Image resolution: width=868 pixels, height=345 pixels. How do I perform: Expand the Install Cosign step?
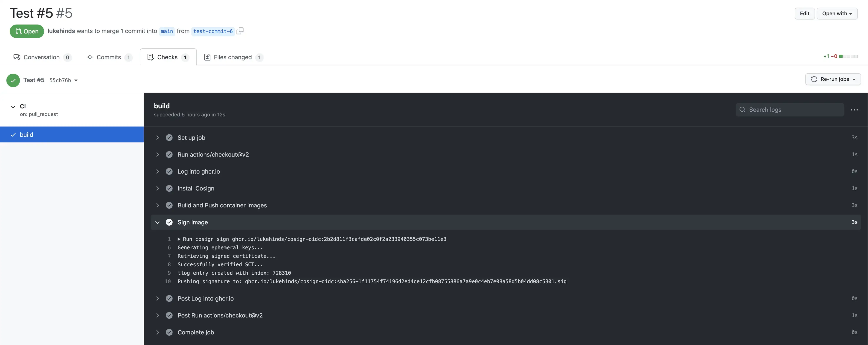click(x=157, y=189)
